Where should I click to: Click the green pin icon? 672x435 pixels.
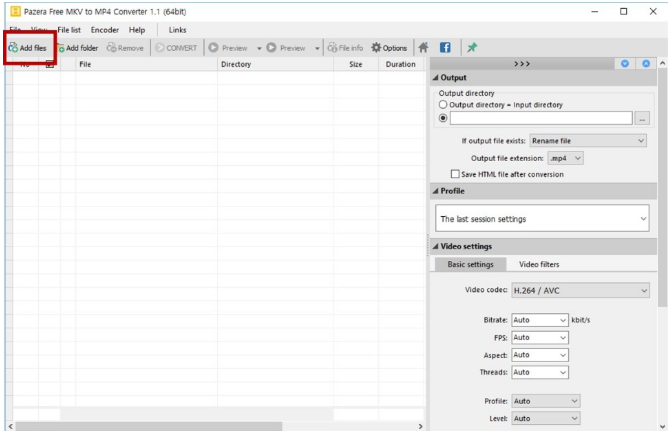click(x=472, y=48)
